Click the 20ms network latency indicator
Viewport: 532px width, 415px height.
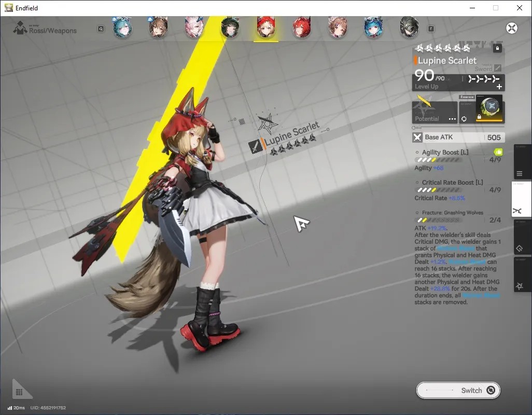[x=16, y=408]
